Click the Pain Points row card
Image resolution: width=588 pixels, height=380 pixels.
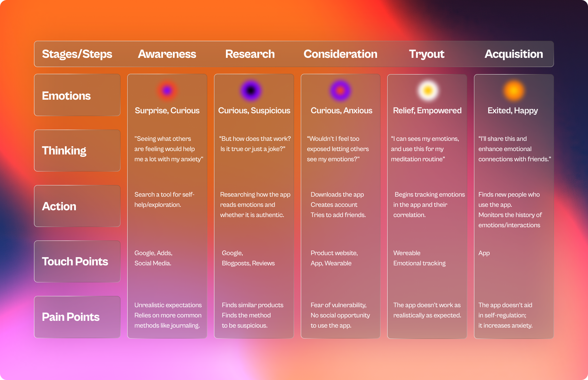click(77, 317)
